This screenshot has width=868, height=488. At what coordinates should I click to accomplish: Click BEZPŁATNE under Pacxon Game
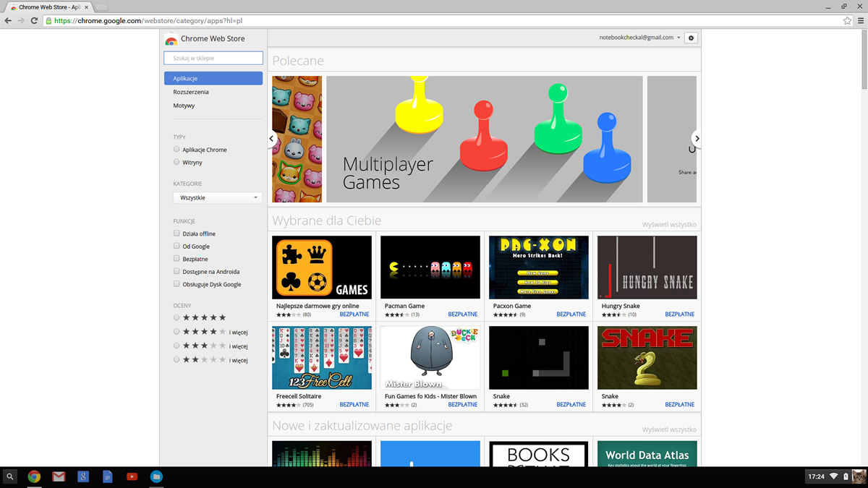[x=571, y=314]
